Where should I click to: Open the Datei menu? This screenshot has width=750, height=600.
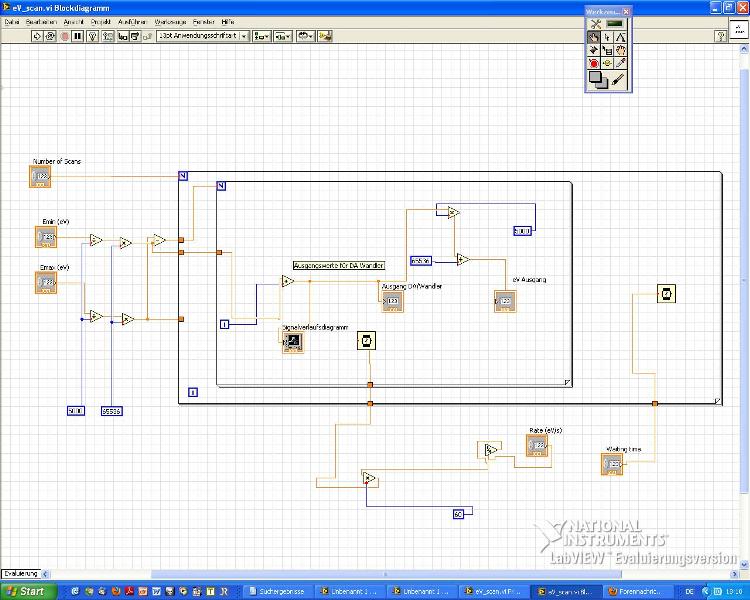coord(11,21)
